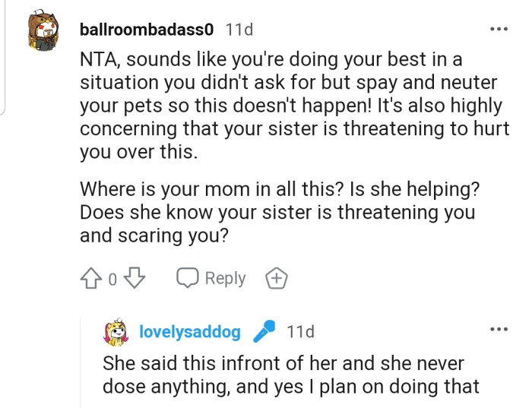The width and height of the screenshot is (532, 408).
Task: Click the award plus icon
Action: click(x=276, y=279)
